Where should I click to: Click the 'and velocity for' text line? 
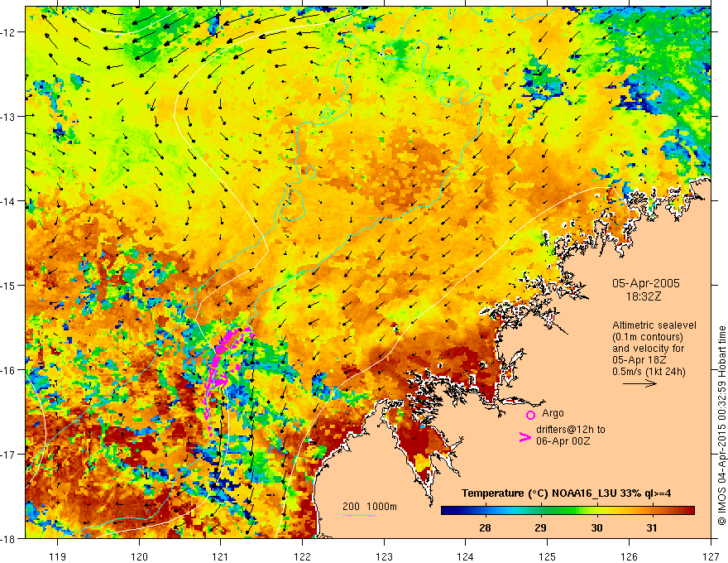click(648, 349)
